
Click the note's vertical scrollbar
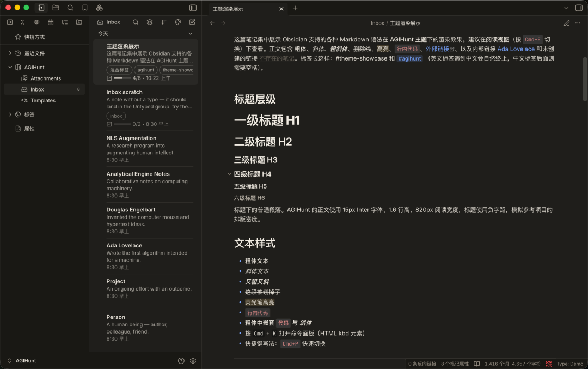tap(585, 79)
